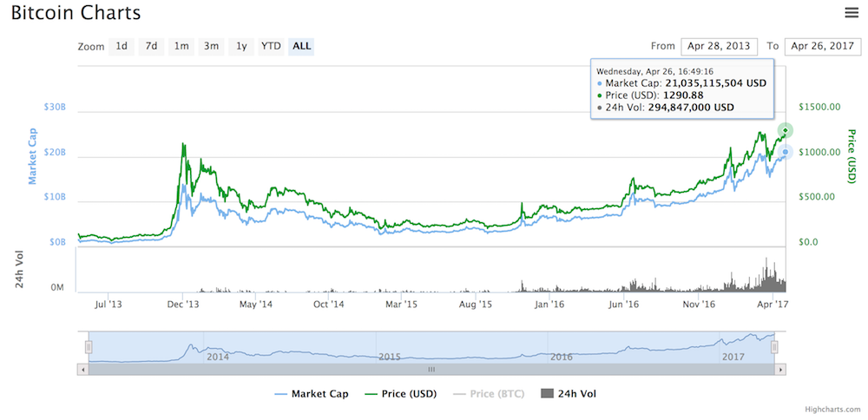Click the Nov '16 x-axis label
This screenshot has height=420, width=868.
pyautogui.click(x=698, y=304)
